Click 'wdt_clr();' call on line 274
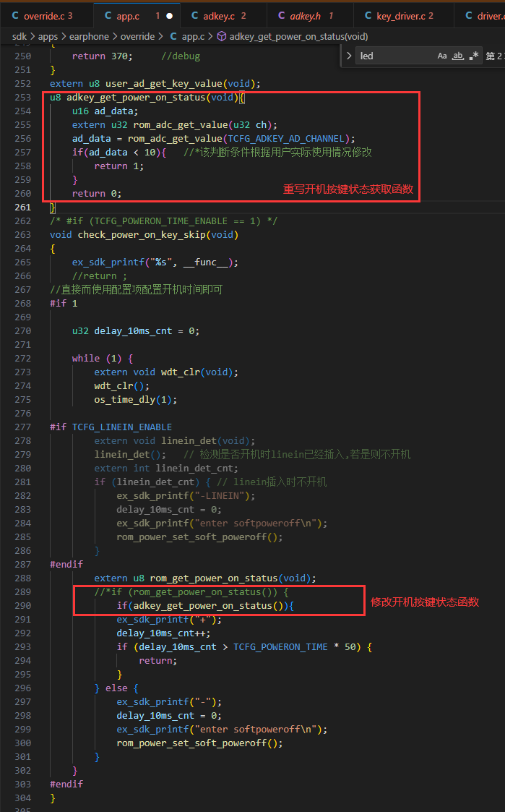The image size is (505, 812). pyautogui.click(x=121, y=386)
